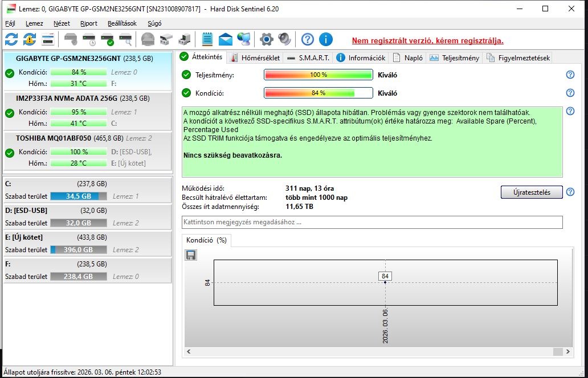The height and width of the screenshot is (378, 588).
Task: Click the grey dome-shaped toolbar icon
Action: coord(148,39)
